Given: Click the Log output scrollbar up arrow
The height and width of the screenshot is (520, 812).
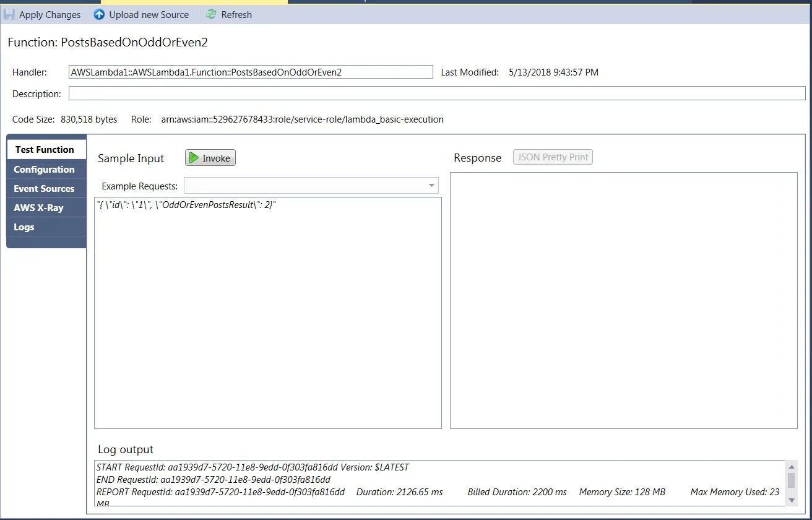Looking at the screenshot, I should pyautogui.click(x=792, y=466).
